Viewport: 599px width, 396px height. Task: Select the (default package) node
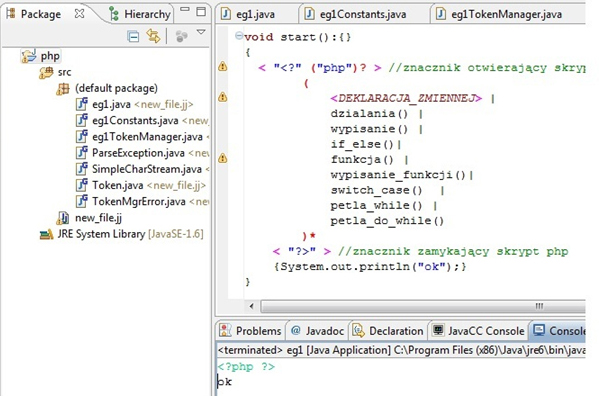(116, 88)
